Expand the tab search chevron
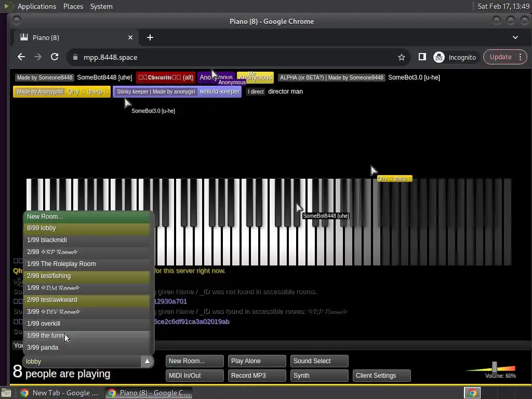The image size is (532, 399). click(x=515, y=37)
